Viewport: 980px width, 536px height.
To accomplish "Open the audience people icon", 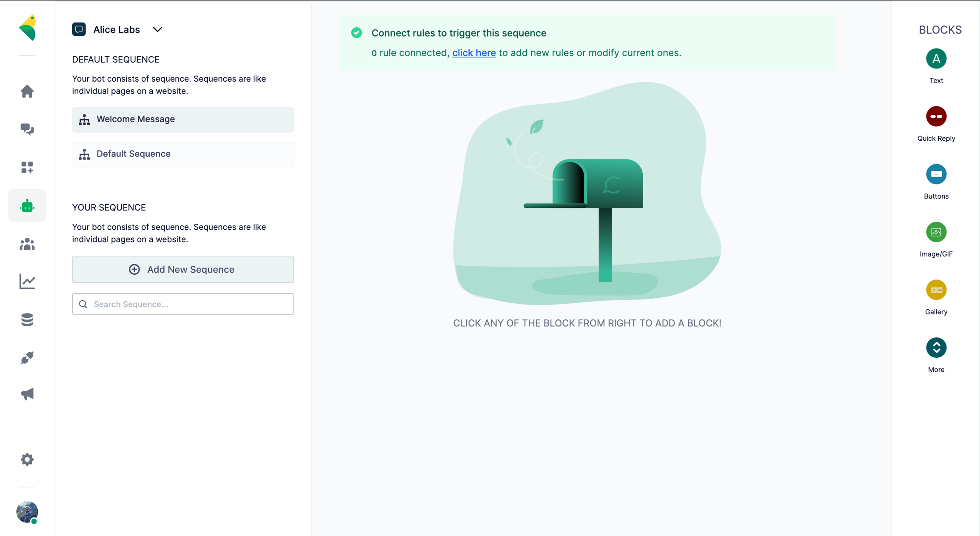I will pyautogui.click(x=27, y=244).
